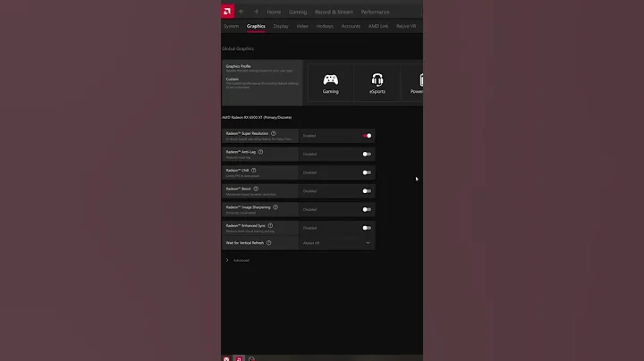Switch to the ReLive VR tab

(x=406, y=26)
